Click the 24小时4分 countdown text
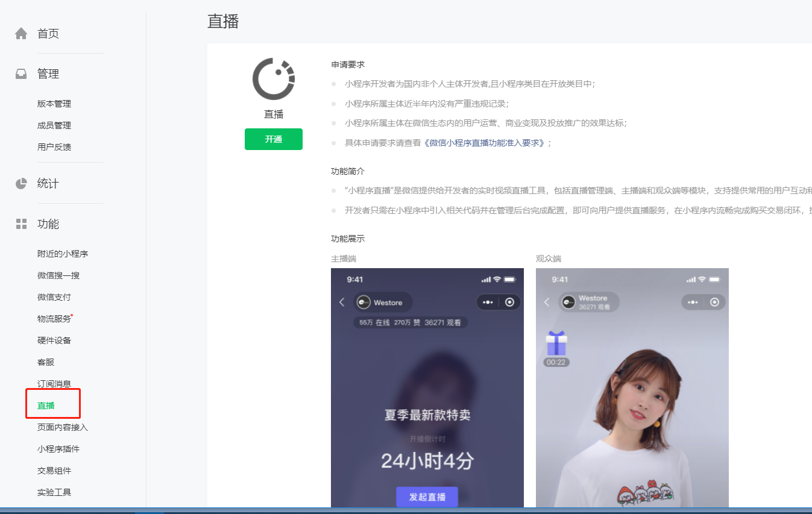Viewport: 812px width, 514px height. point(427,461)
